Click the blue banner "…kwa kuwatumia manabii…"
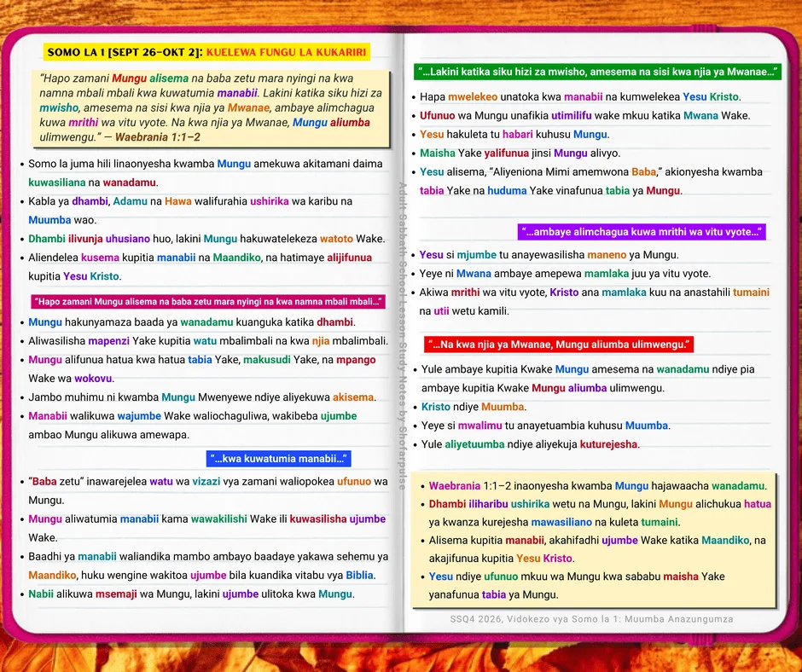Image resolution: width=802 pixels, height=672 pixels. (x=279, y=459)
